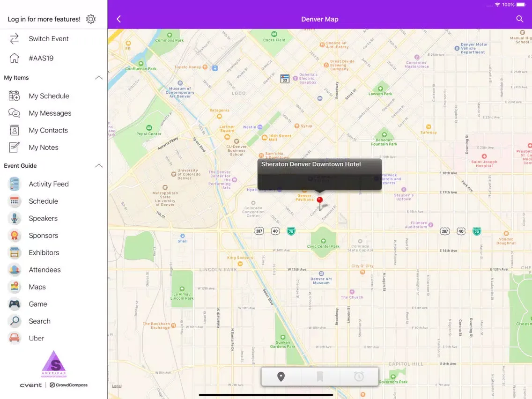Tap Log in for more features

pos(44,19)
